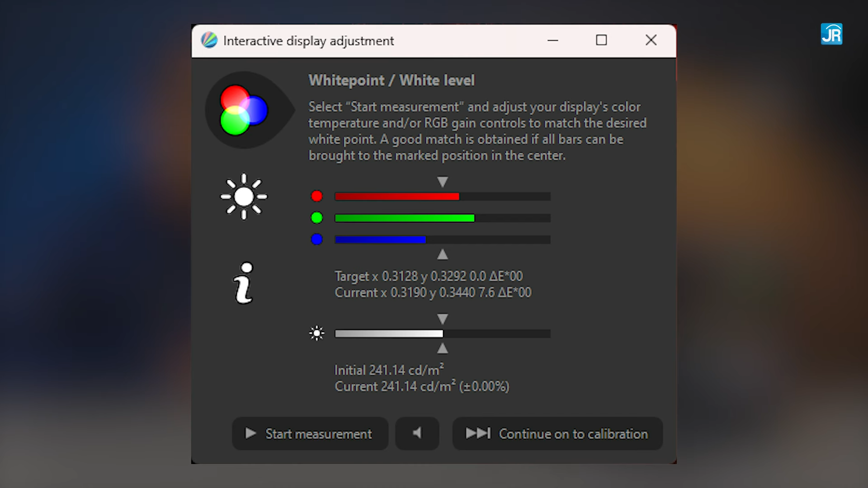Click the green gain level bar
The image size is (868, 488).
click(x=442, y=218)
